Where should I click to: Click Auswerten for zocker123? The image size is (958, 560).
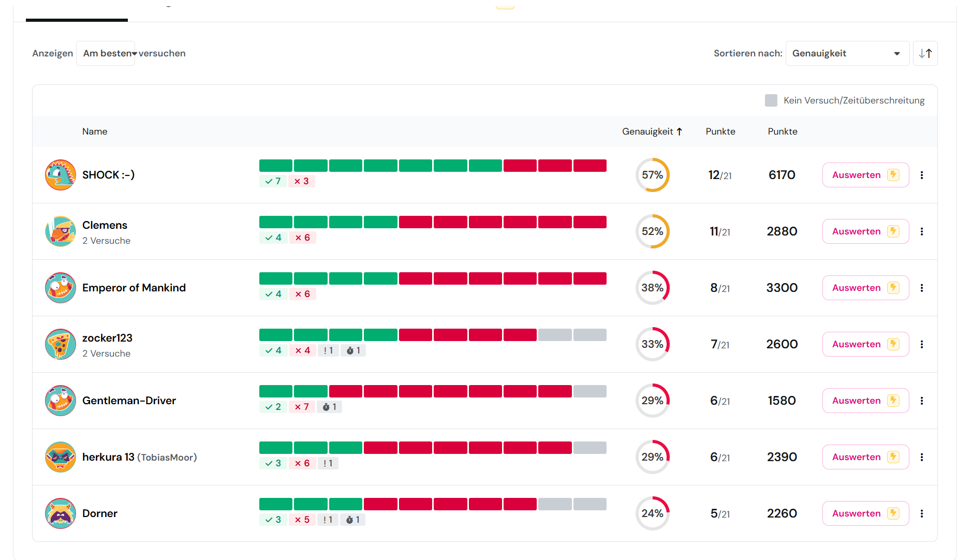pyautogui.click(x=865, y=344)
